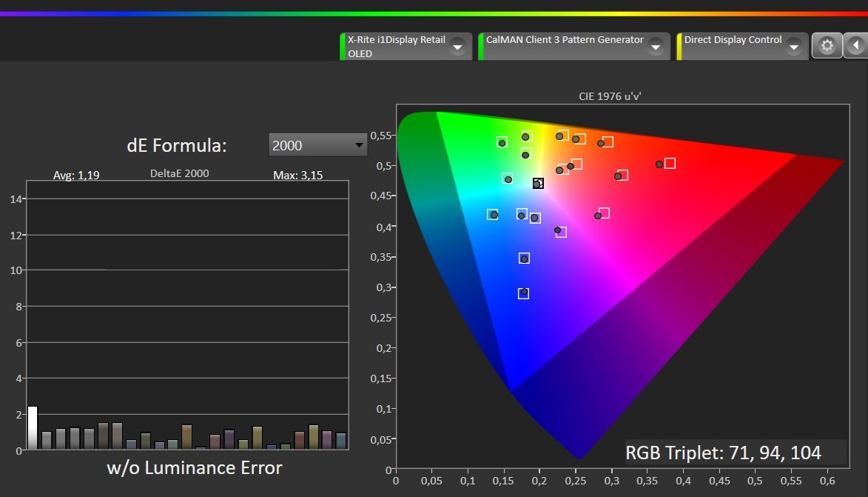The width and height of the screenshot is (868, 497).
Task: Select the tall white bar in DeltaE chart
Action: click(x=33, y=428)
